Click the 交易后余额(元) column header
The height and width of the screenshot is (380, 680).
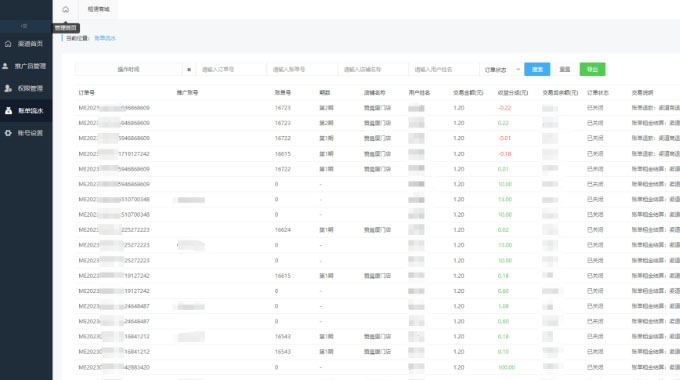tap(560, 93)
